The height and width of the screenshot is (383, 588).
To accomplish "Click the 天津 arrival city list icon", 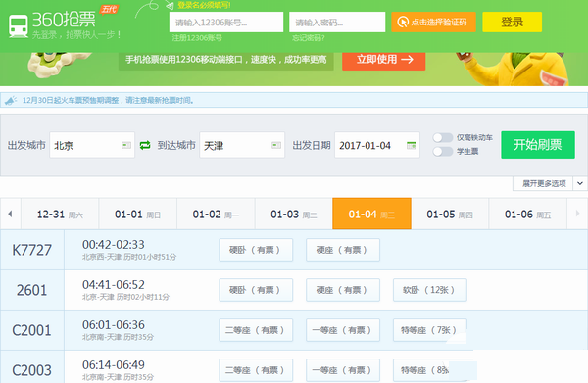I will (x=276, y=145).
